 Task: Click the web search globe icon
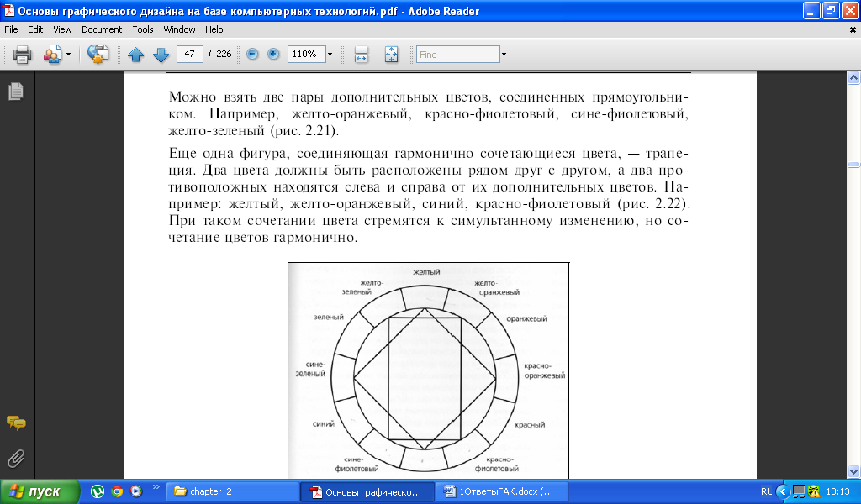tap(98, 55)
